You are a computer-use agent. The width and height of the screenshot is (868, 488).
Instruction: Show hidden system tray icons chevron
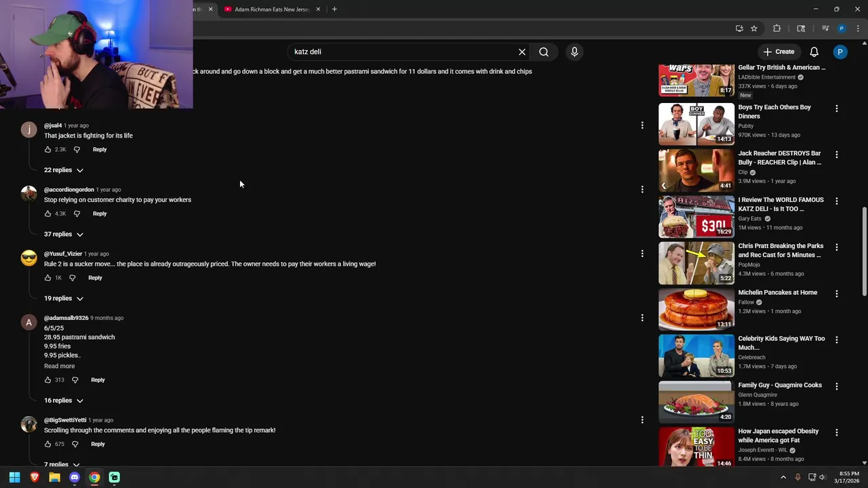pyautogui.click(x=783, y=477)
